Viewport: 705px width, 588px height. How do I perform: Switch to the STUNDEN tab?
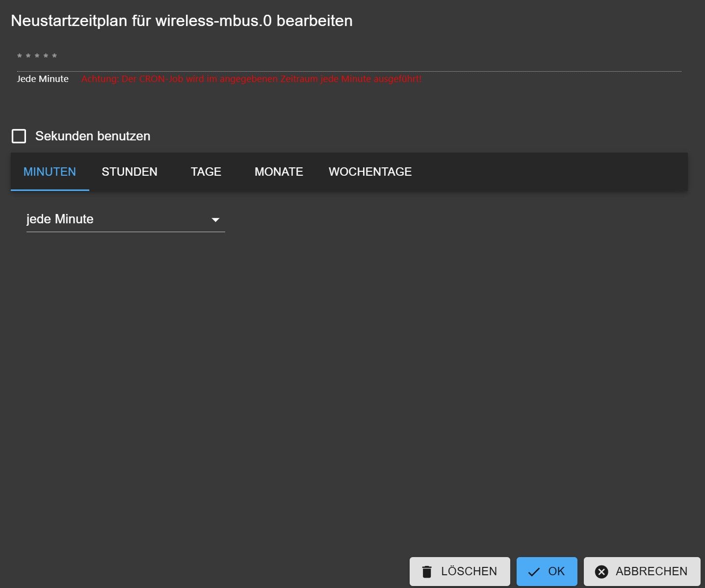point(130,172)
